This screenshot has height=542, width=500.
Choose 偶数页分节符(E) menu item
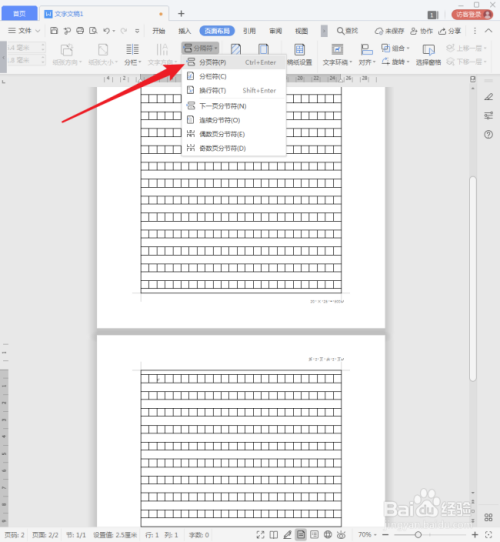coord(234,134)
